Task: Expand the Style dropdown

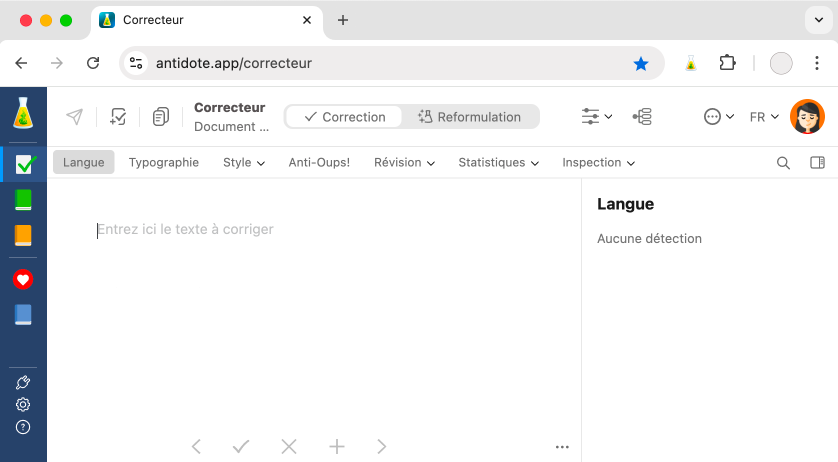Action: 244,162
